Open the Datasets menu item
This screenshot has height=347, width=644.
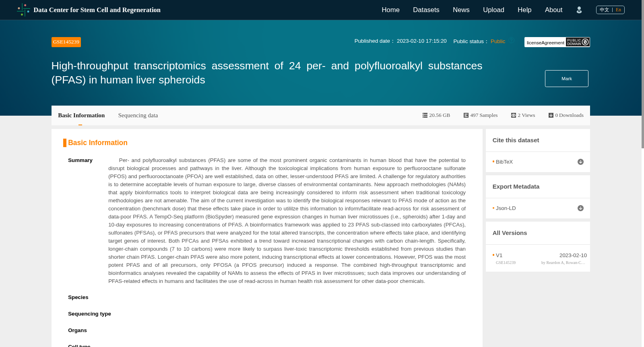tap(426, 10)
